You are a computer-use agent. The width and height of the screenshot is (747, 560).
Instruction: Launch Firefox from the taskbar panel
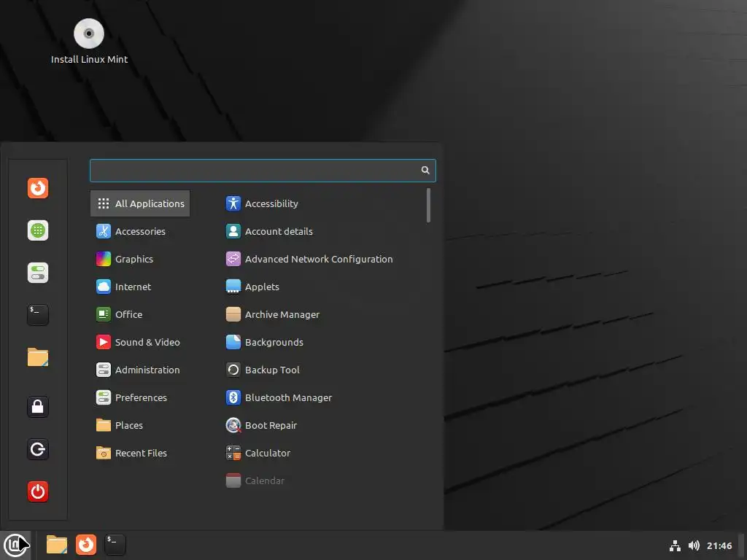pyautogui.click(x=86, y=545)
